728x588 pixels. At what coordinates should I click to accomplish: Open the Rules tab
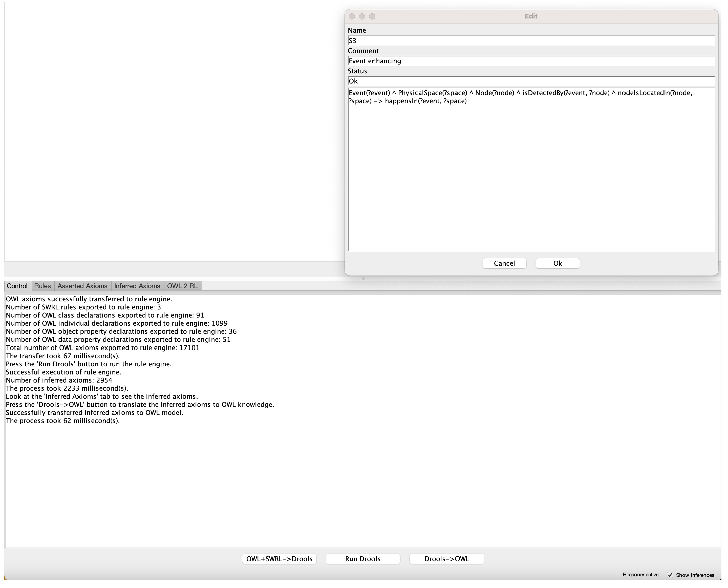[42, 286]
